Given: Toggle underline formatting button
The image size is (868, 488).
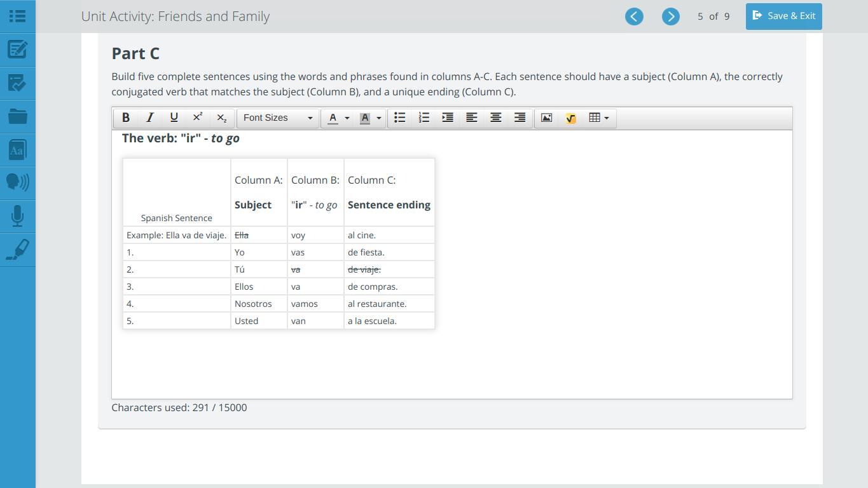Looking at the screenshot, I should 174,118.
